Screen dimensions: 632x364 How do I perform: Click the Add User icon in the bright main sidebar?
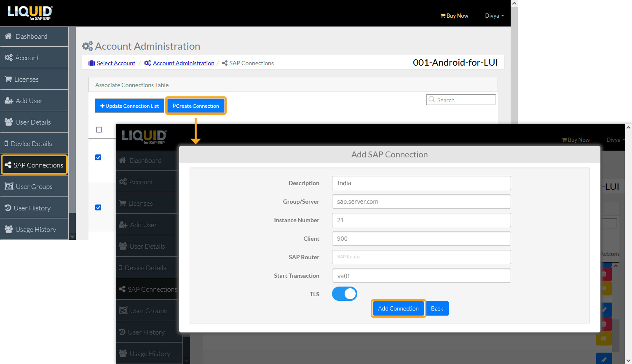pos(9,101)
